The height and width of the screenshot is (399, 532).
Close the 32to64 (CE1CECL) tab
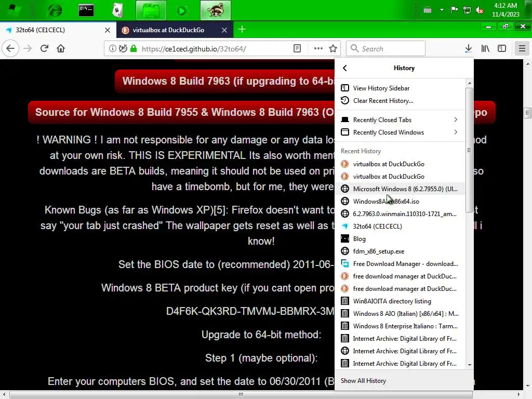108,30
